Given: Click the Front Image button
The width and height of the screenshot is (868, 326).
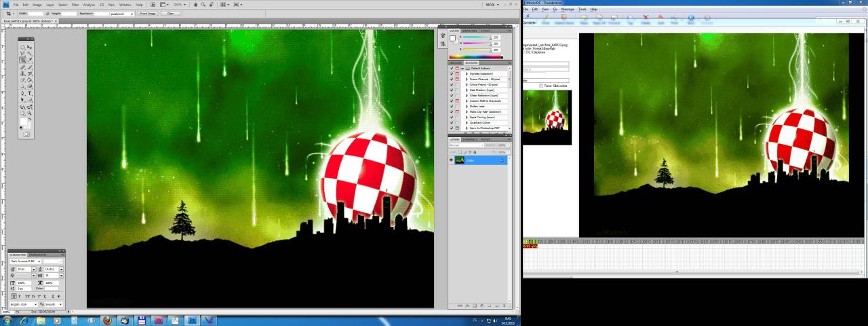Looking at the screenshot, I should click(147, 14).
